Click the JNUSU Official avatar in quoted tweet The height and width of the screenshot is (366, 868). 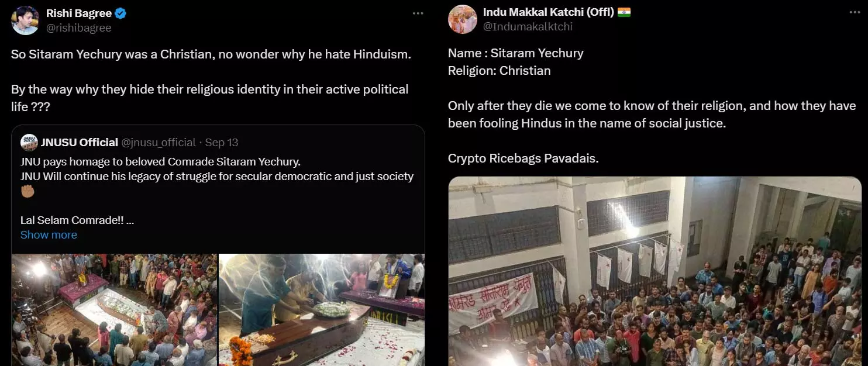[x=29, y=142]
